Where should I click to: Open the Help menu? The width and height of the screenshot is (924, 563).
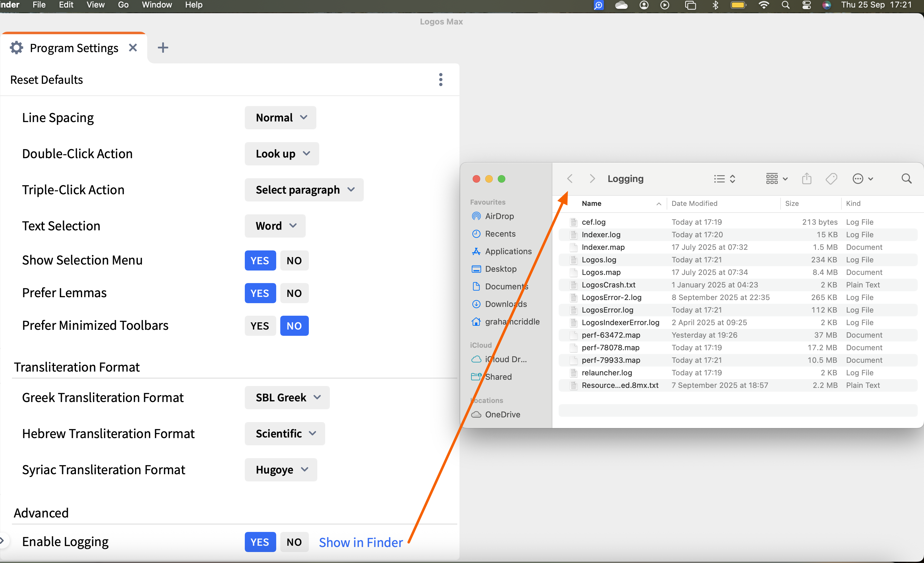click(x=194, y=5)
